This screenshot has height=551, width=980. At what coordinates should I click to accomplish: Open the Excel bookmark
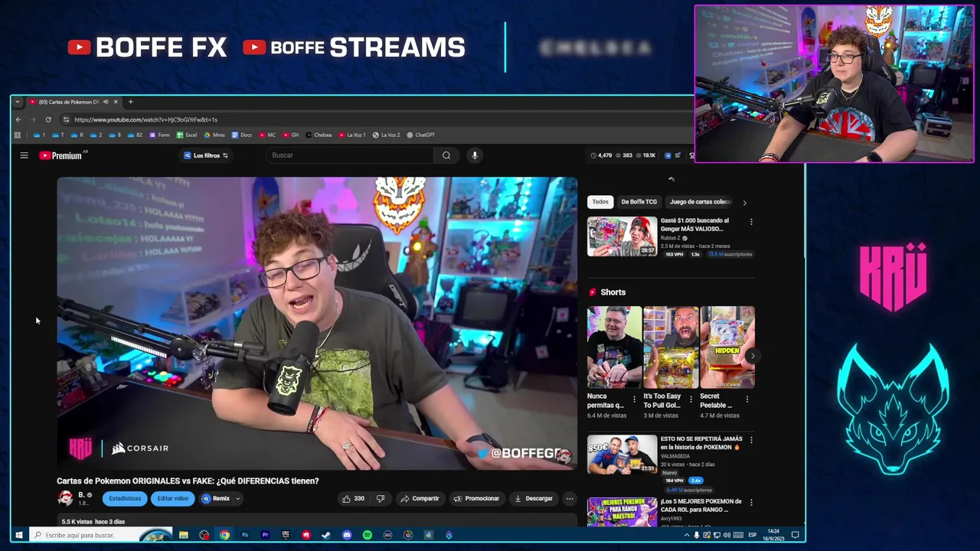click(x=187, y=135)
